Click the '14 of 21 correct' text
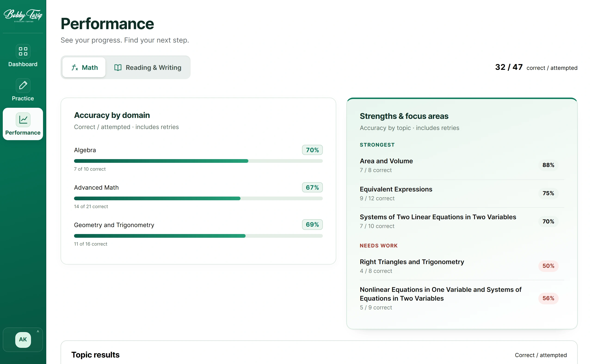592x364 pixels. point(91,207)
